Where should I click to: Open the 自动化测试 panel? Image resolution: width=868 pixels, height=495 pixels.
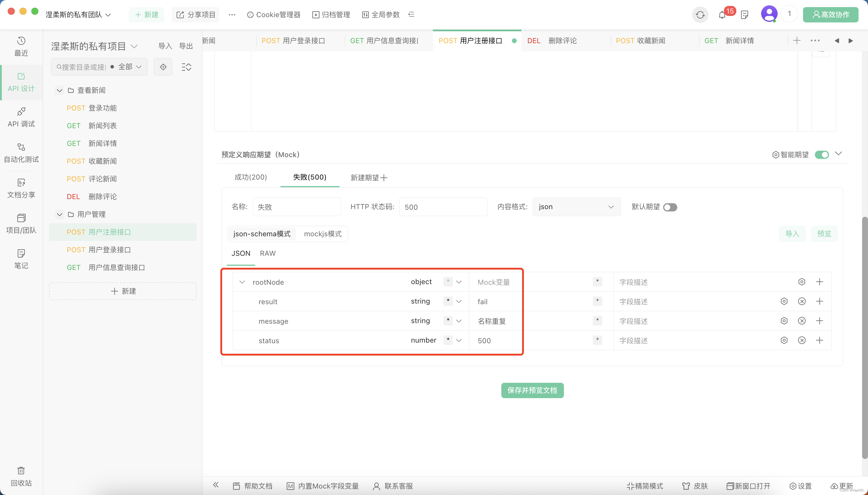pos(21,153)
